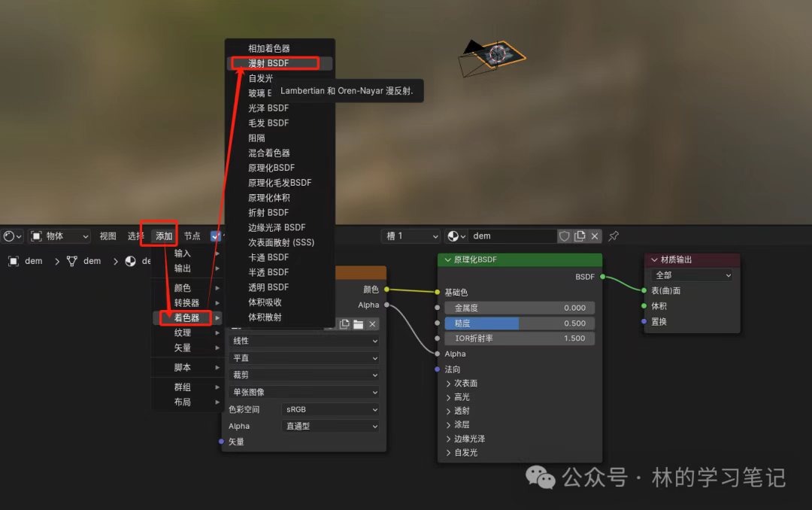This screenshot has height=510, width=812.
Task: Open the image folder icon in the texture node
Action: 359,324
